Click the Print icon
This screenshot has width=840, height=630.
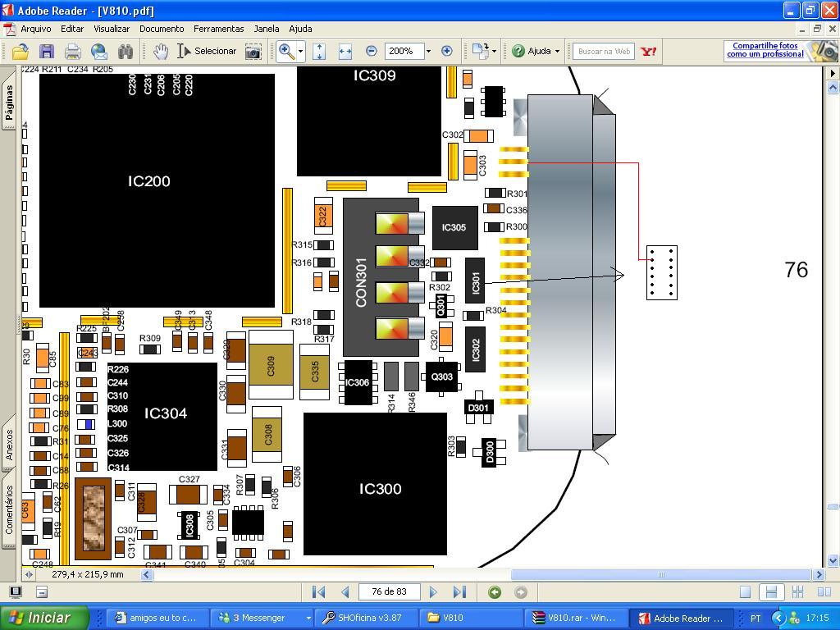73,52
